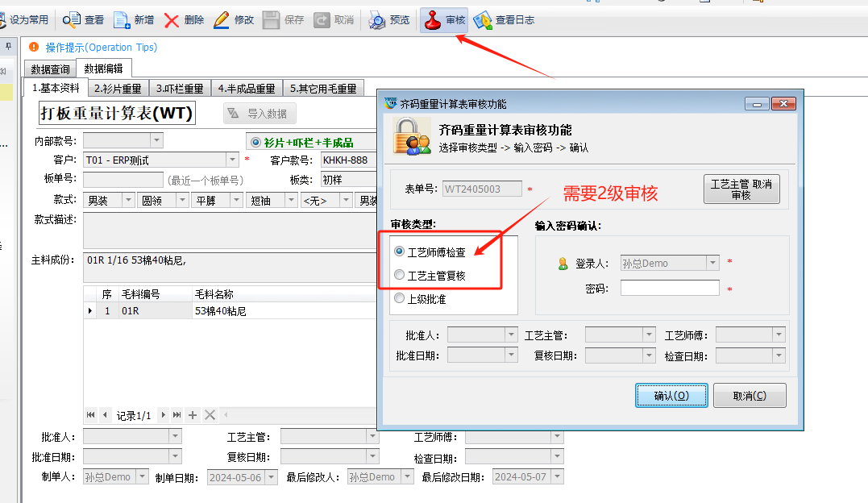Expand the main form 批准人 dropdown

(175, 437)
